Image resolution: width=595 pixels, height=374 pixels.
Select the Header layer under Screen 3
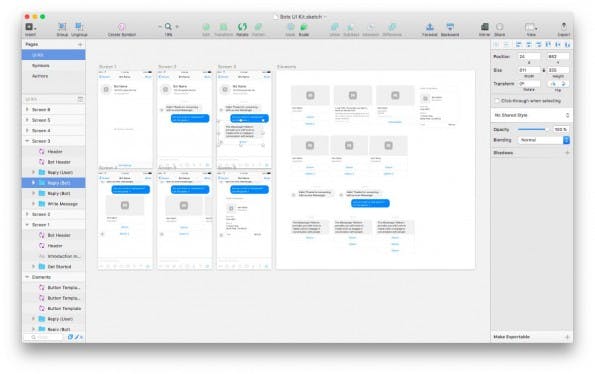pyautogui.click(x=54, y=151)
